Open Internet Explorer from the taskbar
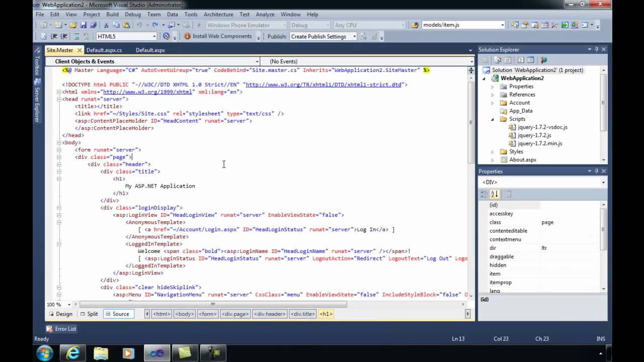The height and width of the screenshot is (362, 644). click(x=73, y=353)
